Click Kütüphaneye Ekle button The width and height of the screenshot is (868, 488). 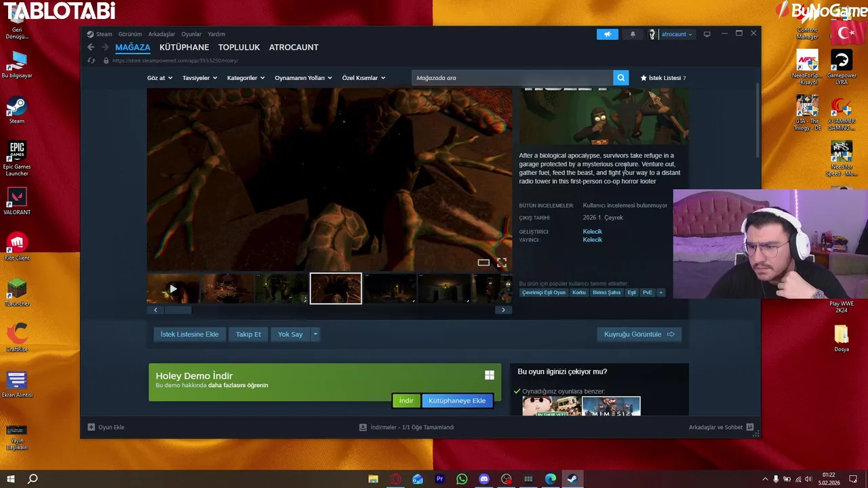click(x=457, y=401)
